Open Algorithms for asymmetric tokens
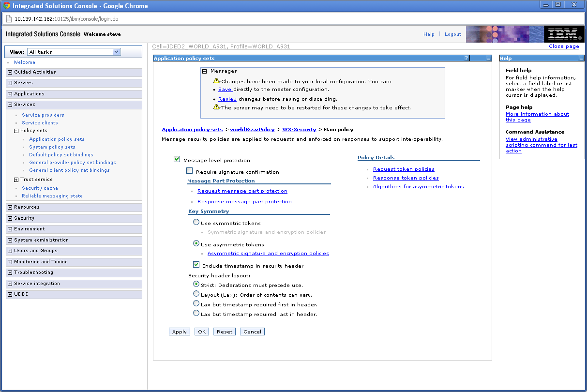Image resolution: width=587 pixels, height=392 pixels. 419,187
